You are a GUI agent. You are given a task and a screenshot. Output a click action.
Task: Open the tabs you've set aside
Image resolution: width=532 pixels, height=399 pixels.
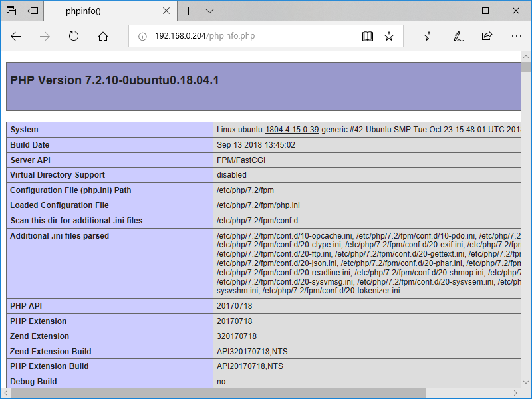(11, 11)
